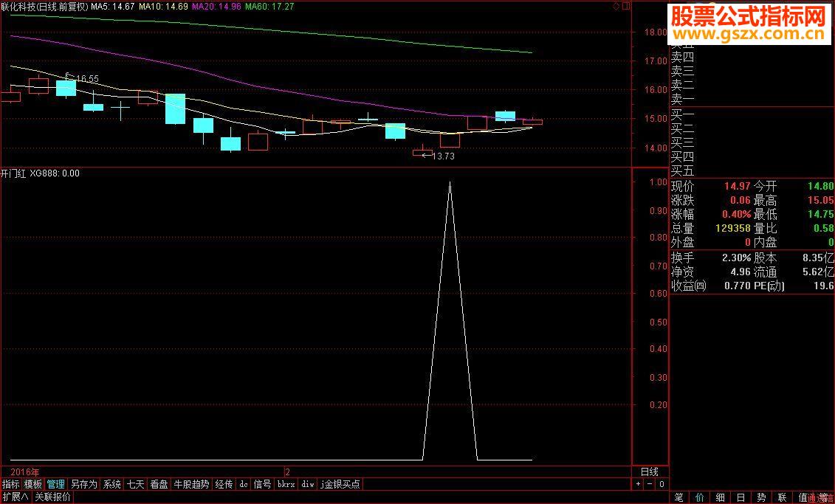The image size is (835, 504).
Task: Select the 七天 indicator tab
Action: click(135, 484)
